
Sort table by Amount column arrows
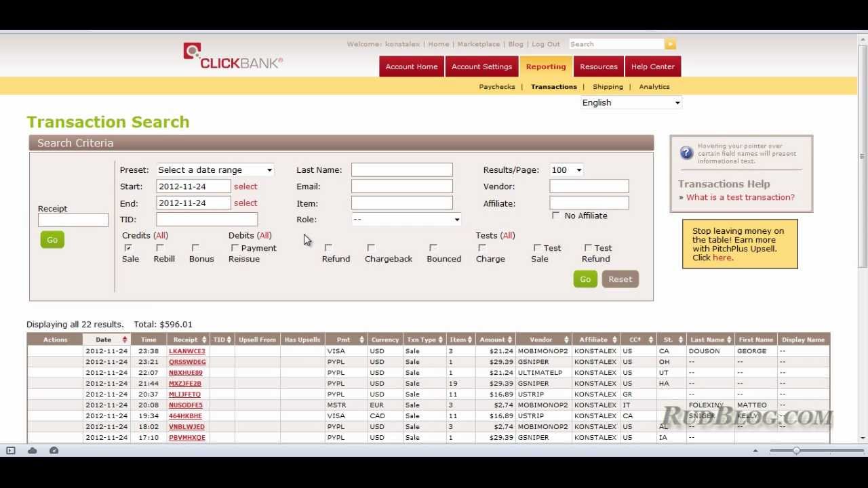(510, 340)
